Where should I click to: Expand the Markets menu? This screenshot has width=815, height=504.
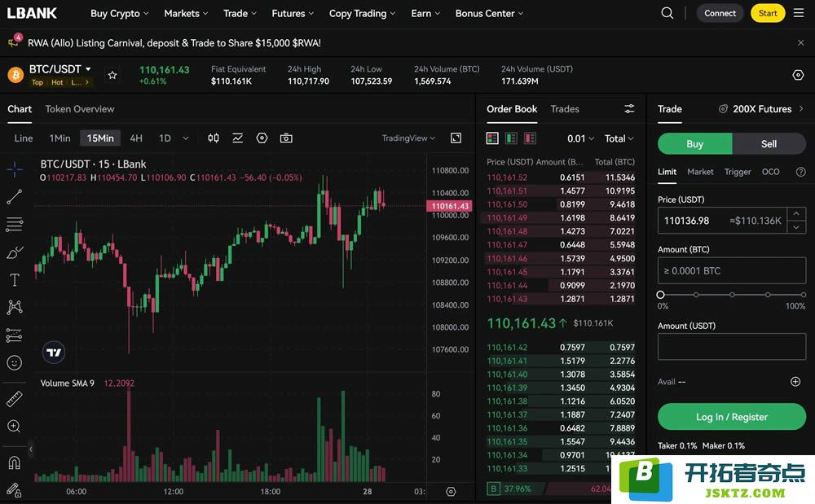[186, 14]
